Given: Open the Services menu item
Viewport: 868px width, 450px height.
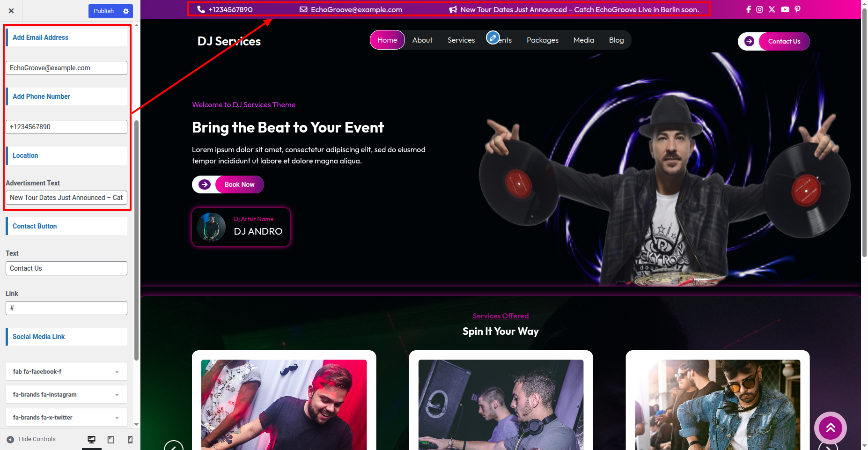Looking at the screenshot, I should (x=461, y=40).
